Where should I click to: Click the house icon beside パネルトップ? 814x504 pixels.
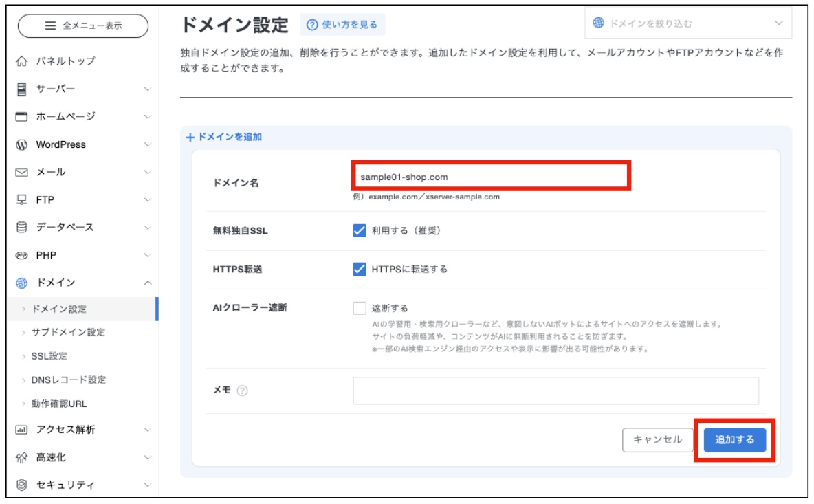[21, 61]
